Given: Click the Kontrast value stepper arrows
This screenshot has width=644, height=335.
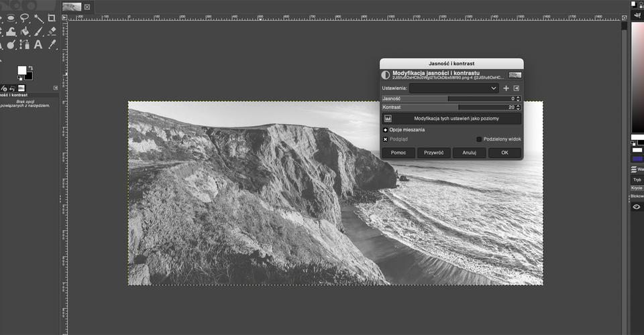Looking at the screenshot, I should coord(519,107).
